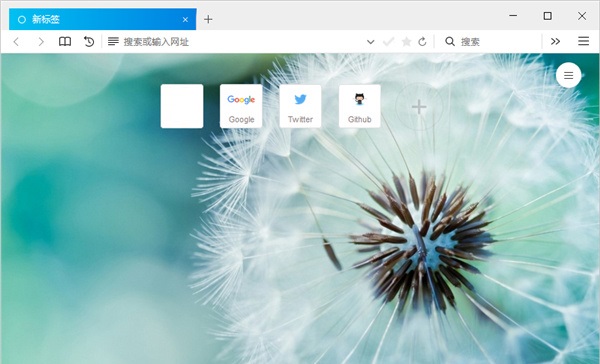Show more toolbar items via double chevron

pyautogui.click(x=555, y=41)
